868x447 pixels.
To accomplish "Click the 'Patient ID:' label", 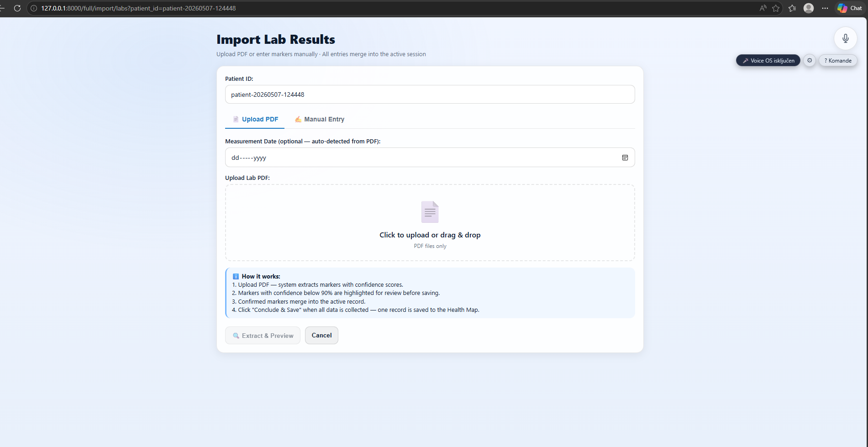I will [239, 79].
